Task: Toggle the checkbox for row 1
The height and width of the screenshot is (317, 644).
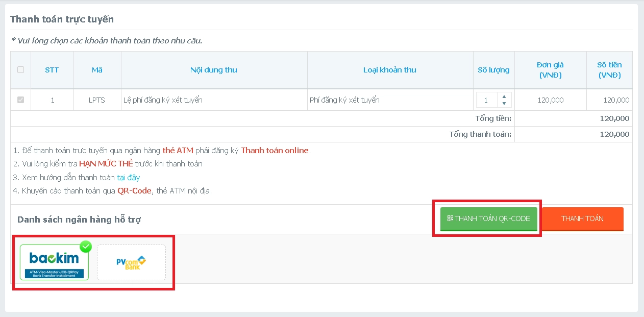Action: click(x=21, y=100)
